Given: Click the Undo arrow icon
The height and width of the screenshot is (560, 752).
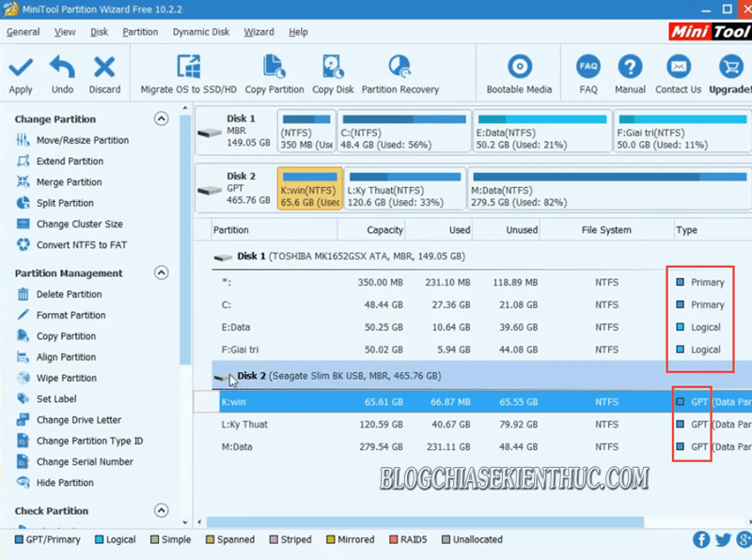Looking at the screenshot, I should (62, 67).
